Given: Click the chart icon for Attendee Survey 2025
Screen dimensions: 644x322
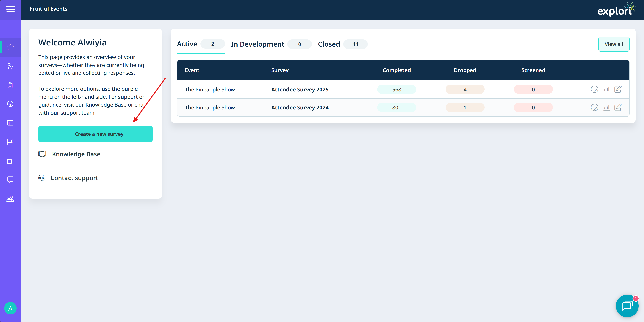Looking at the screenshot, I should (x=606, y=89).
